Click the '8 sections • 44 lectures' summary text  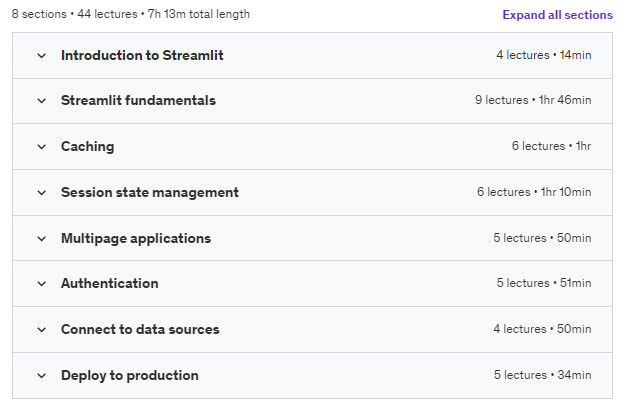click(74, 14)
